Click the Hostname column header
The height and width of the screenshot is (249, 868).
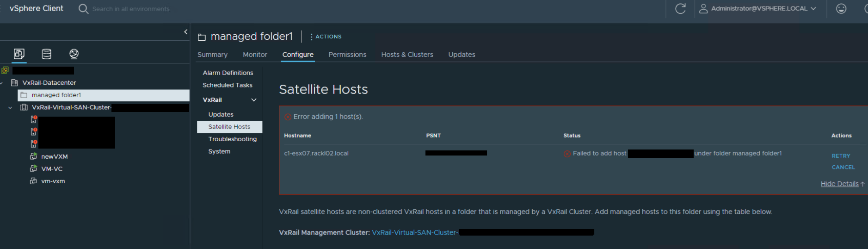(297, 136)
